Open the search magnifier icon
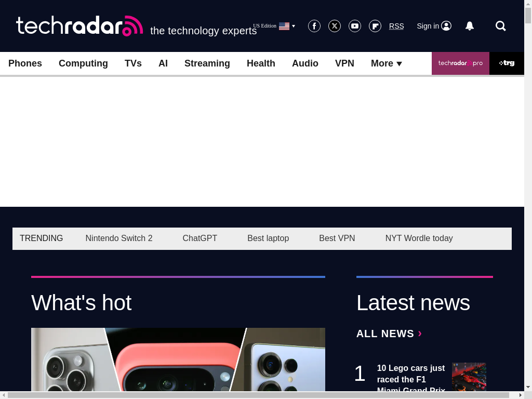This screenshot has height=399, width=532. (501, 26)
